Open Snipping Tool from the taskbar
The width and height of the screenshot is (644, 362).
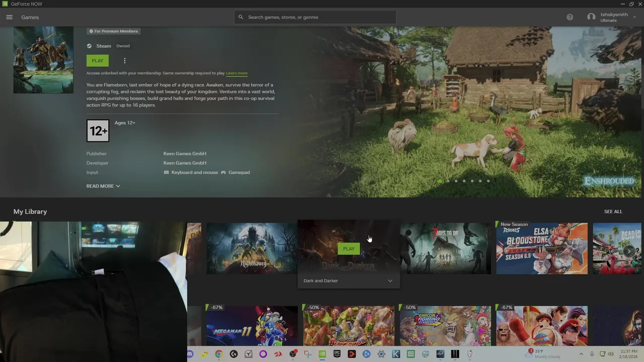click(308, 354)
